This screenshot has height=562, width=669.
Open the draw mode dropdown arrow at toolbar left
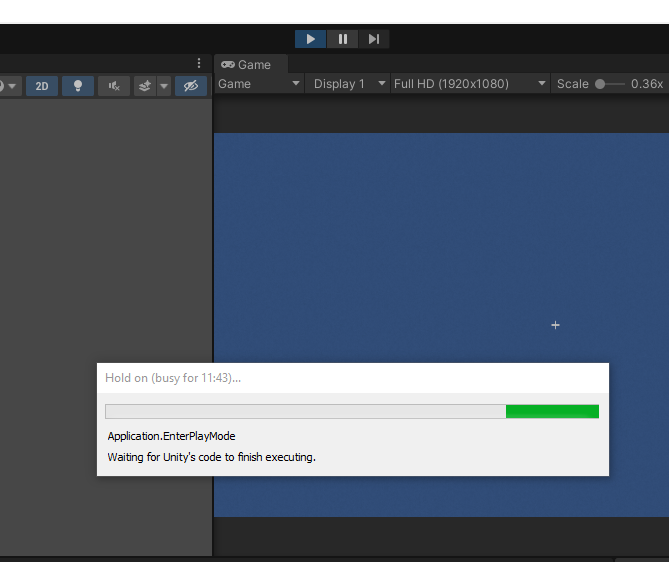[x=12, y=86]
